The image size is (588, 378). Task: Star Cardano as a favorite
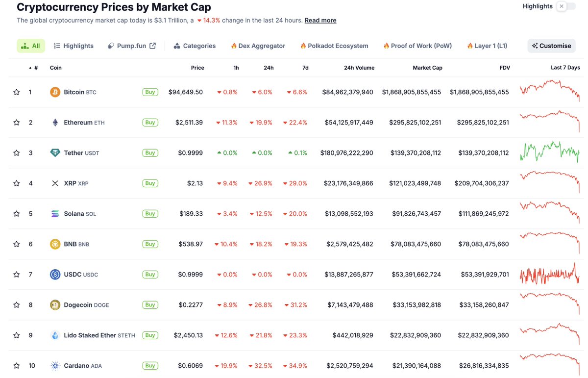pos(17,366)
